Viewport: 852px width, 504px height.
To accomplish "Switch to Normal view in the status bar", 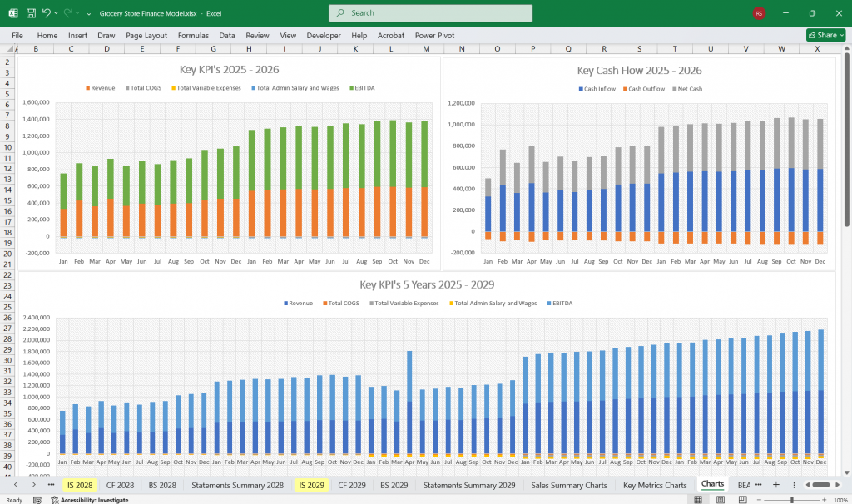I will (697, 497).
